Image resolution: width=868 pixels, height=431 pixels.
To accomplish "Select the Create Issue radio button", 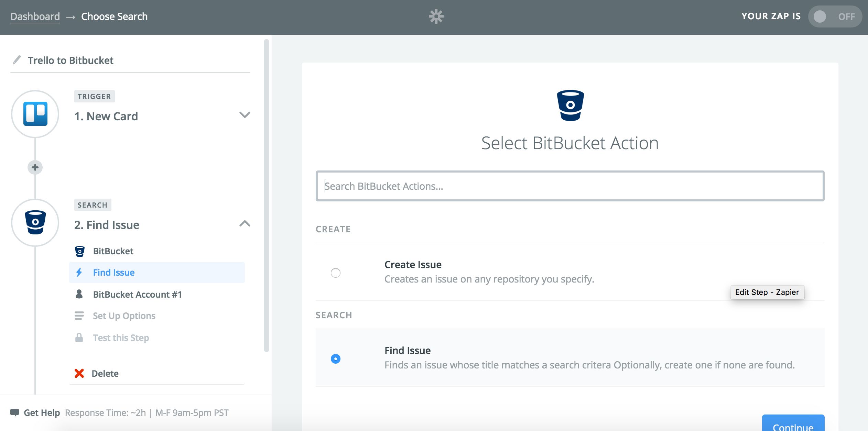I will point(335,273).
